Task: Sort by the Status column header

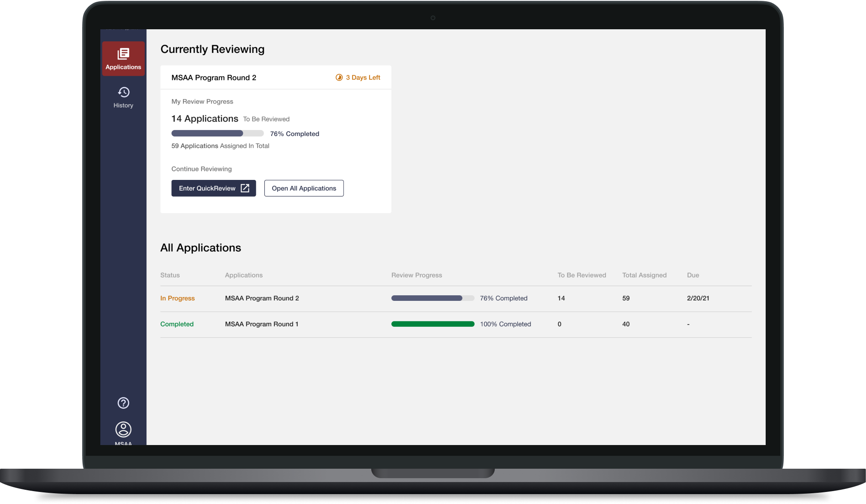Action: [x=170, y=275]
